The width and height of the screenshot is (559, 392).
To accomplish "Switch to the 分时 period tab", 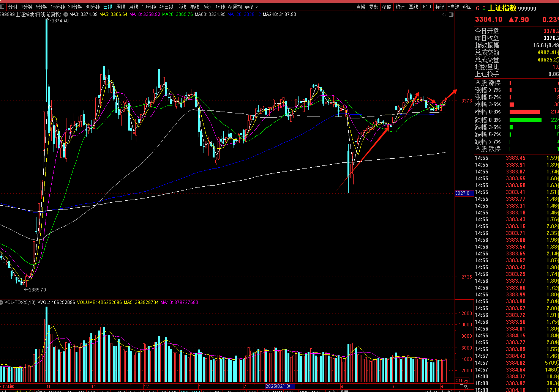I will [x=13, y=7].
